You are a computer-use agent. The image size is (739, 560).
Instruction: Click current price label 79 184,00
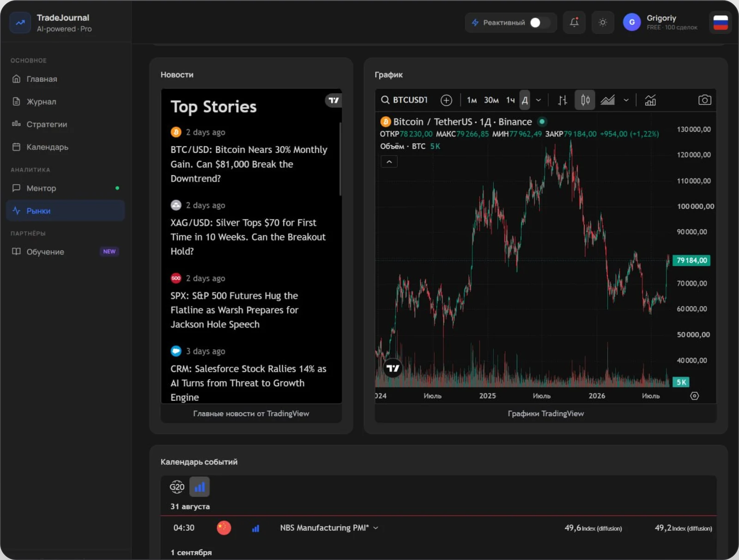click(691, 260)
